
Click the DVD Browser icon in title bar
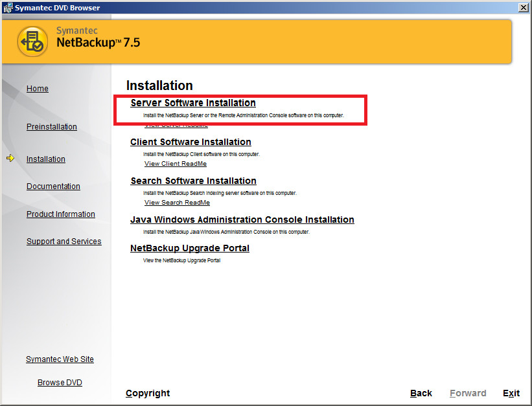[x=6, y=7]
